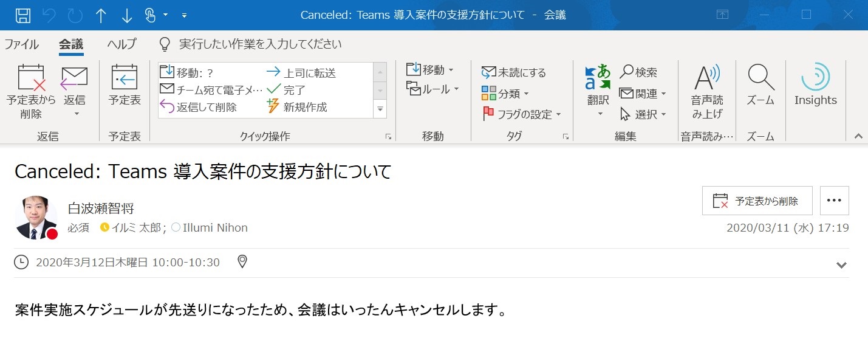
Task: Open the 予定表 calendar button
Action: click(125, 86)
